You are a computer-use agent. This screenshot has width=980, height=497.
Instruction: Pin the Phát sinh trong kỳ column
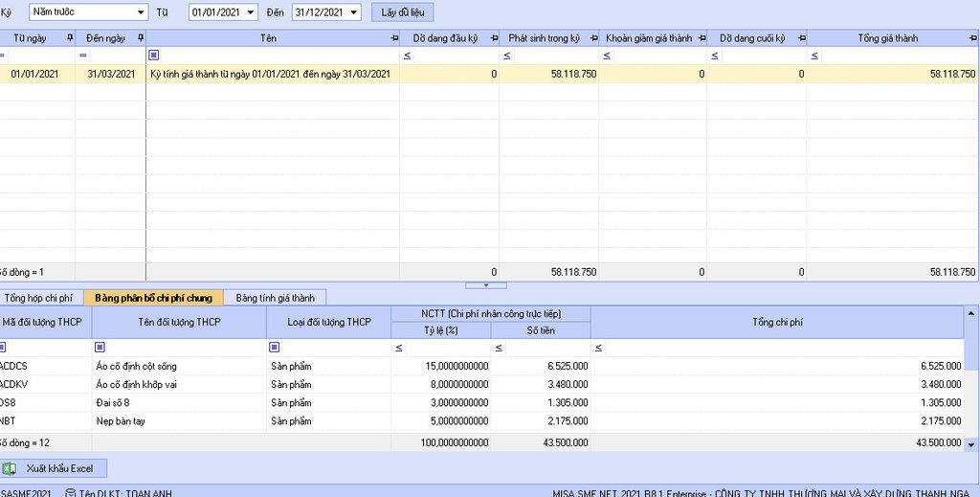click(593, 38)
